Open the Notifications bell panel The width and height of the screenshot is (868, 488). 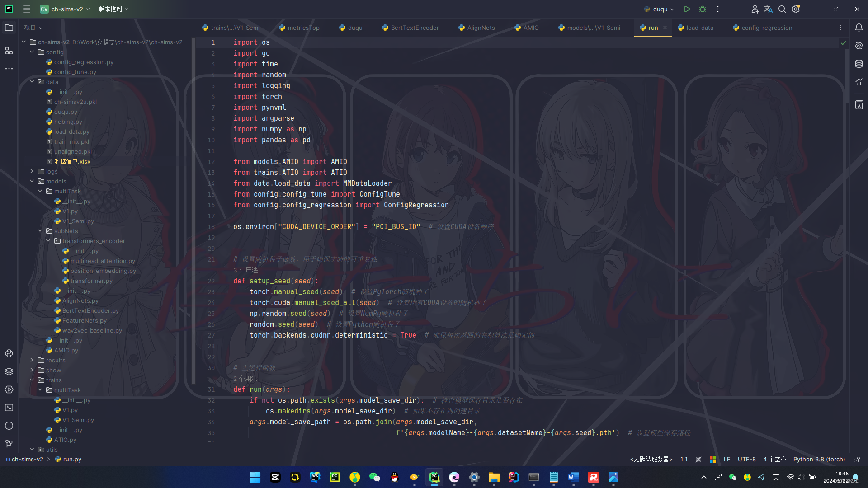point(859,28)
